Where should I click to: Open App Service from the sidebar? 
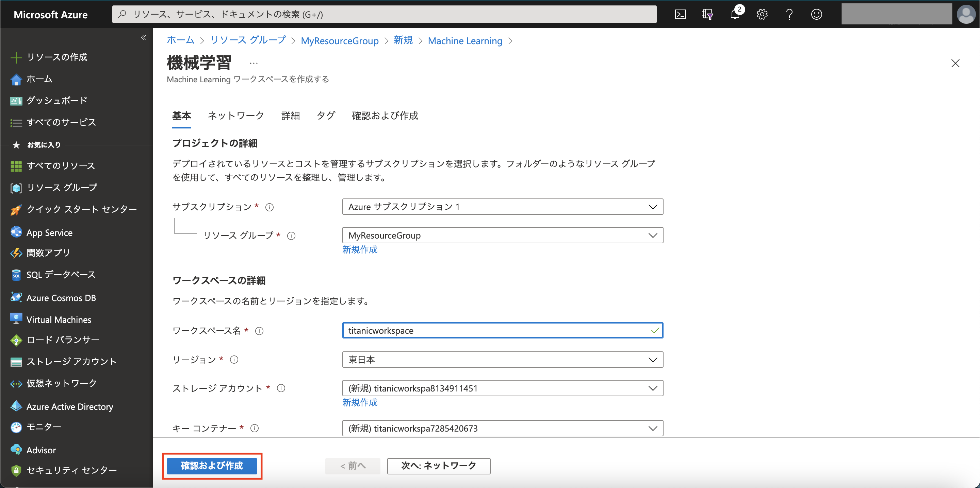(x=49, y=232)
